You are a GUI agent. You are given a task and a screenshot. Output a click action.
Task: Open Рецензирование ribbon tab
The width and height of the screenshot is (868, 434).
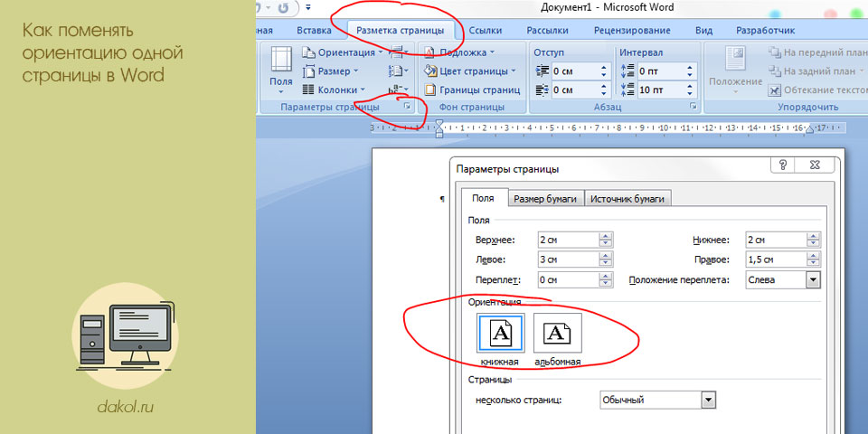[632, 31]
